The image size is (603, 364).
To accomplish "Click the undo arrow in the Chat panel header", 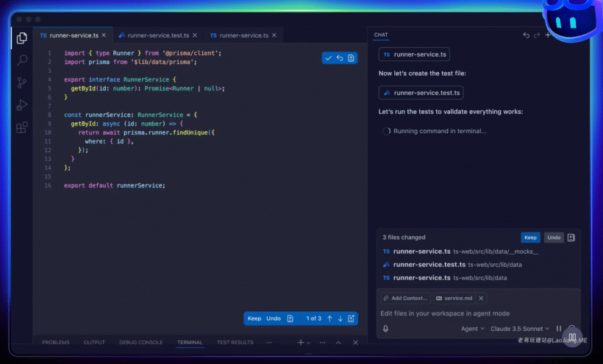I will (526, 35).
